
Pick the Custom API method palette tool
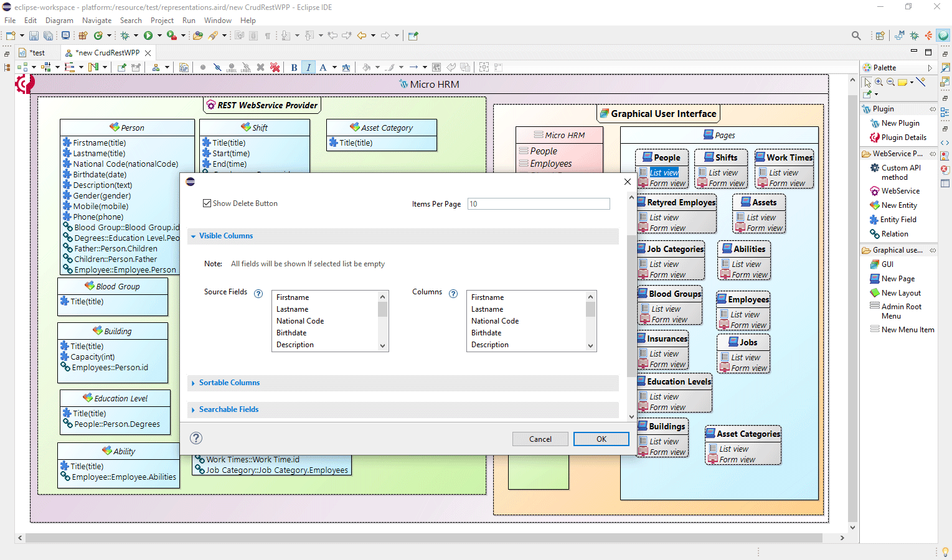point(895,172)
